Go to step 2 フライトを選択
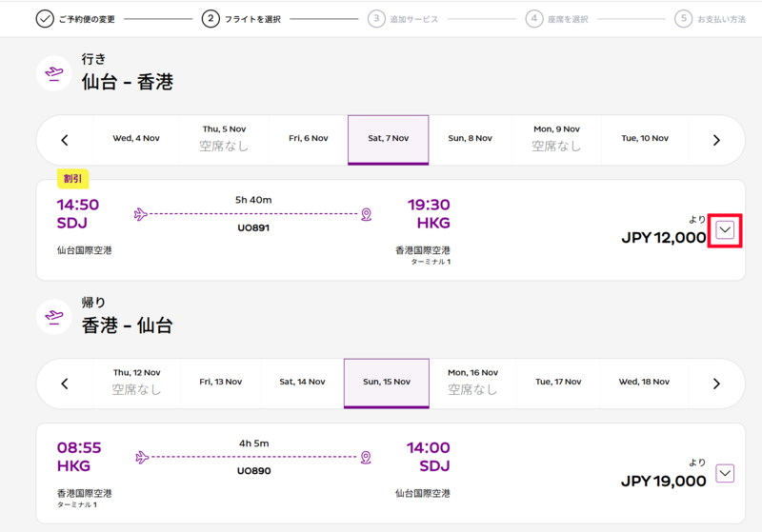The height and width of the screenshot is (532, 762). tap(242, 19)
